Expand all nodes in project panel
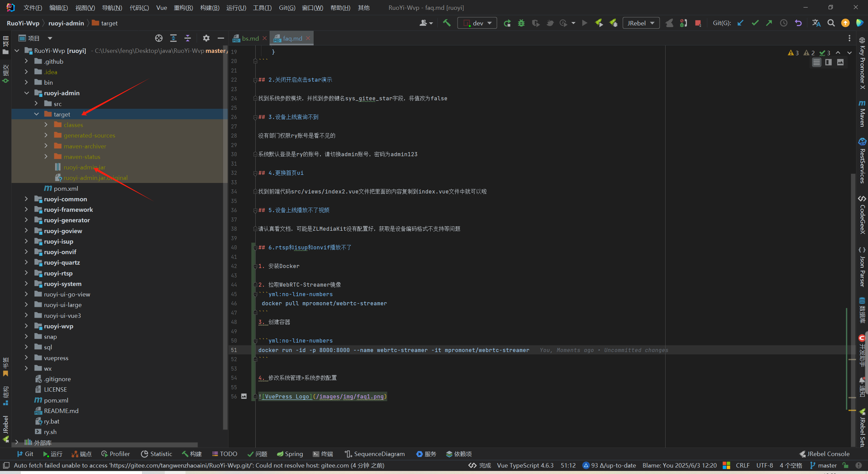Image resolution: width=868 pixels, height=474 pixels. coord(173,38)
